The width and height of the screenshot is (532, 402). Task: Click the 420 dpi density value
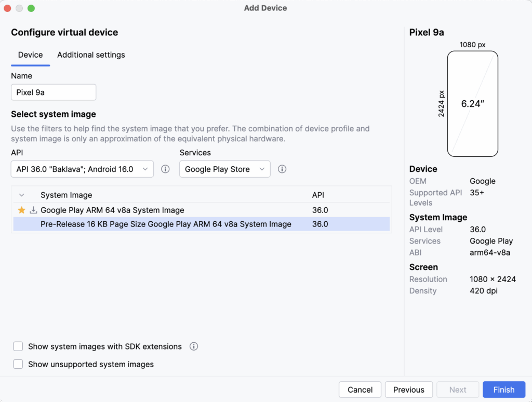point(484,291)
